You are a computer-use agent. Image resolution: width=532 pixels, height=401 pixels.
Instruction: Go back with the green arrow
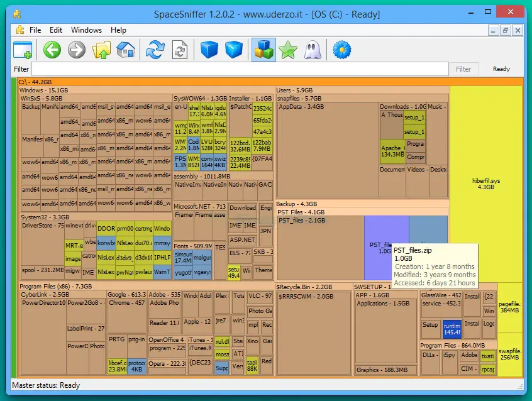[52, 50]
